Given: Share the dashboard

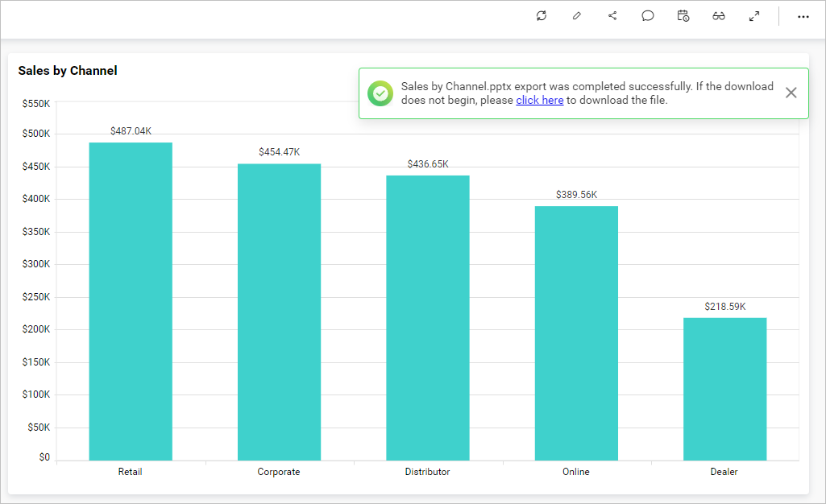Looking at the screenshot, I should 612,15.
